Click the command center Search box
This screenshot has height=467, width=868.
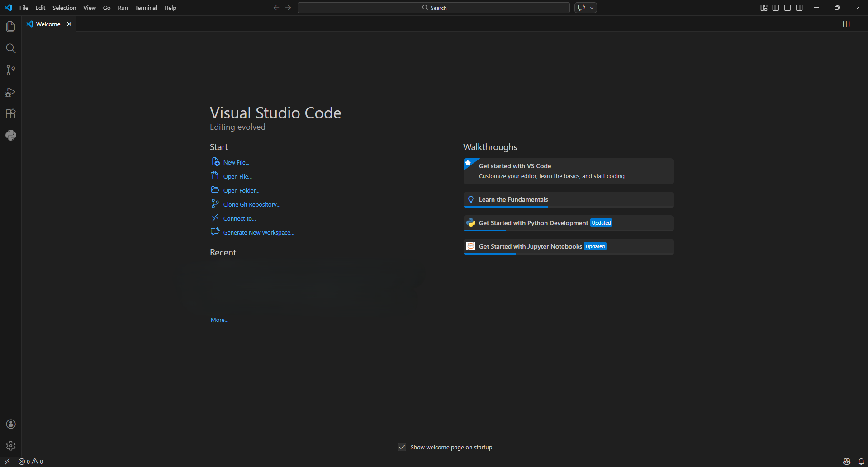434,8
